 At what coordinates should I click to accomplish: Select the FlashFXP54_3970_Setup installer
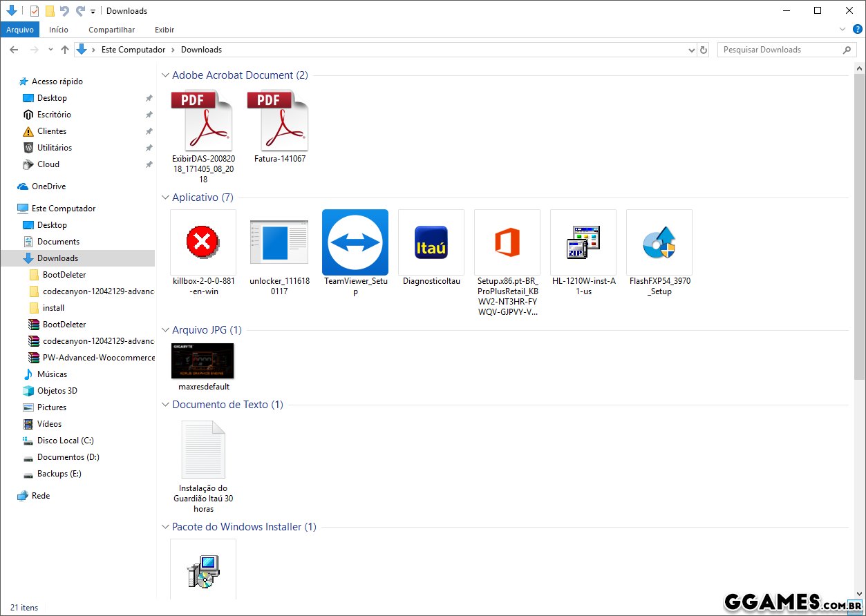point(659,243)
